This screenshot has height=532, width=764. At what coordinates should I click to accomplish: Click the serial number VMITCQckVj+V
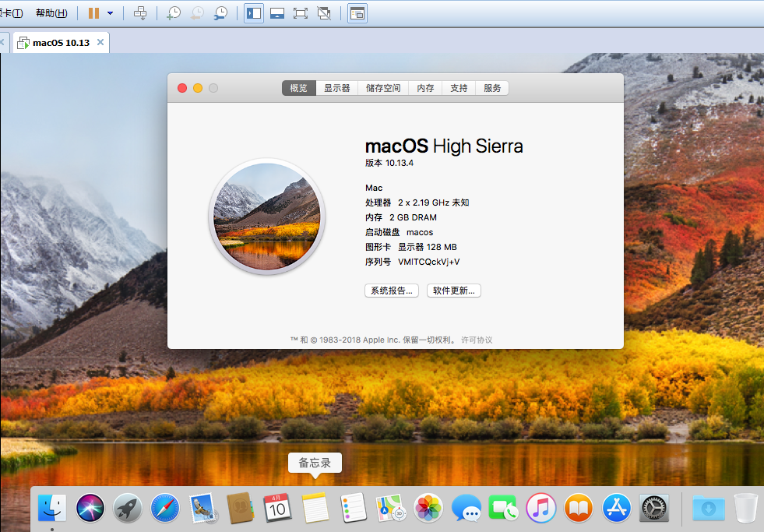point(429,262)
